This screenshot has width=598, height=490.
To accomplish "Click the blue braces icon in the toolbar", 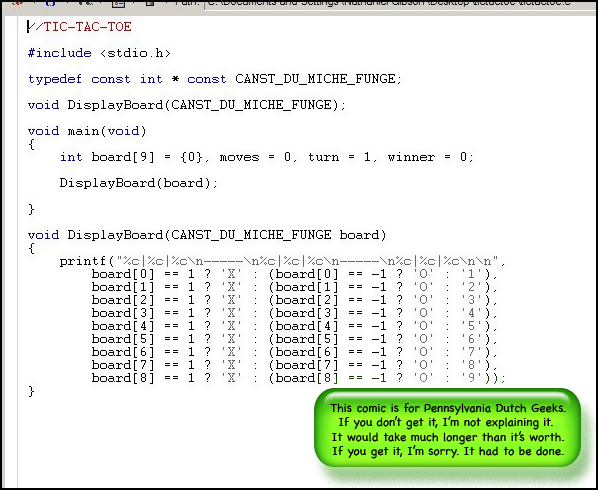I will [50, 2].
